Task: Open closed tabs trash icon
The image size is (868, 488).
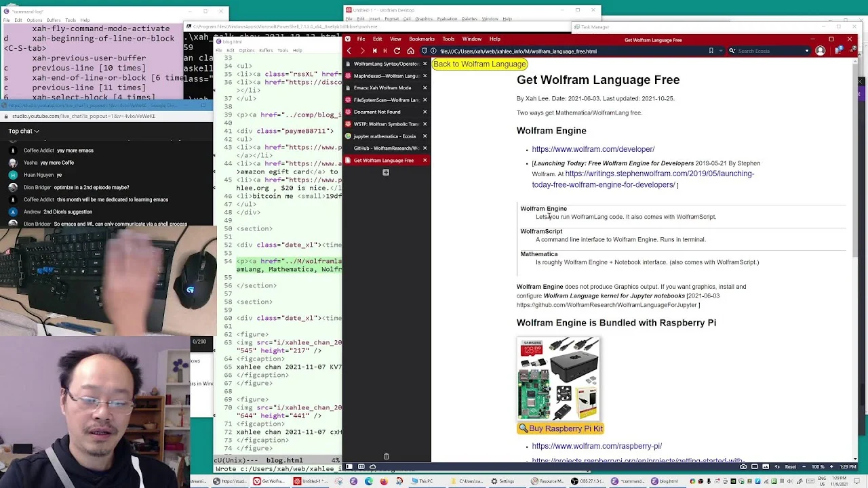Action: [x=386, y=456]
